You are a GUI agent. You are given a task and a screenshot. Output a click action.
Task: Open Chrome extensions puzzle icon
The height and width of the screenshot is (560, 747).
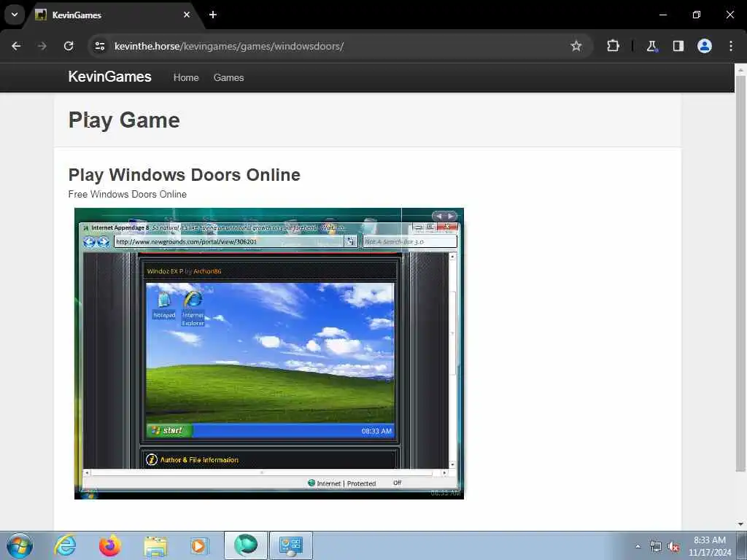tap(613, 46)
